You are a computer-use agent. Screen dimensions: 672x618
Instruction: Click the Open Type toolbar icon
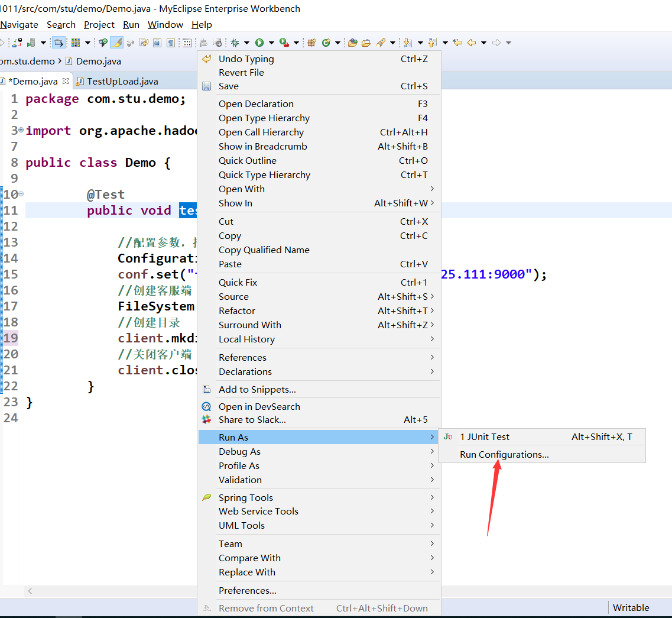353,43
